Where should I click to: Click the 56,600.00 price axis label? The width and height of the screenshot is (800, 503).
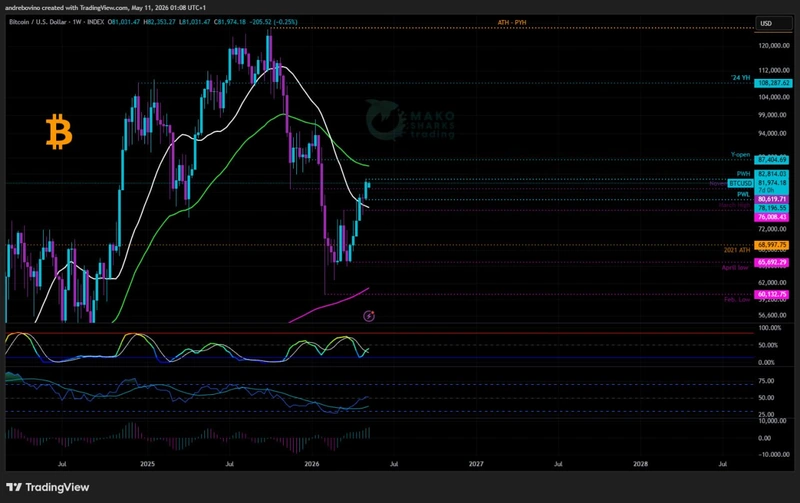pos(772,315)
